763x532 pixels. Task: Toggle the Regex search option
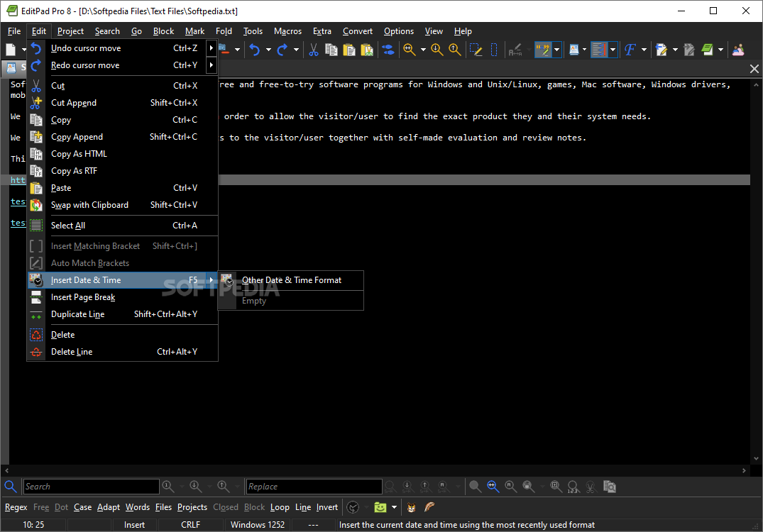coord(16,507)
